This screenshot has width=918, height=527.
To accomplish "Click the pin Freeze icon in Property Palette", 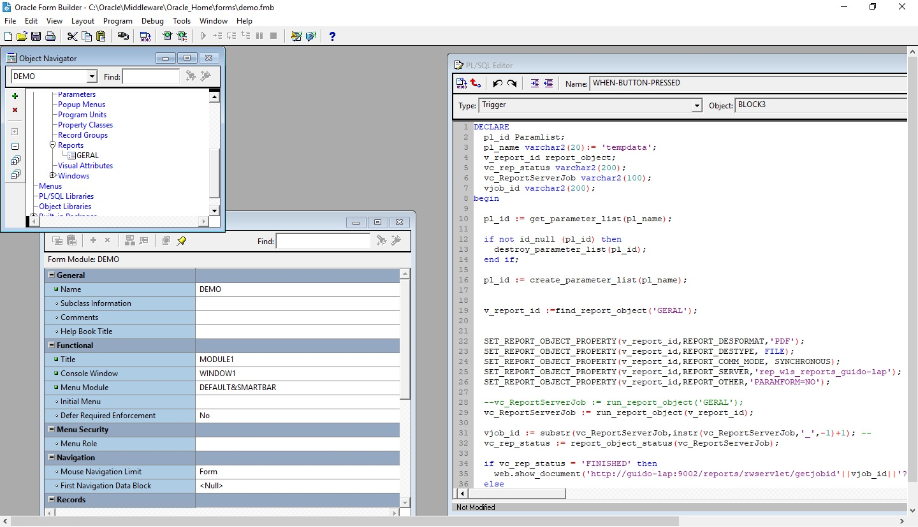I will pos(181,241).
